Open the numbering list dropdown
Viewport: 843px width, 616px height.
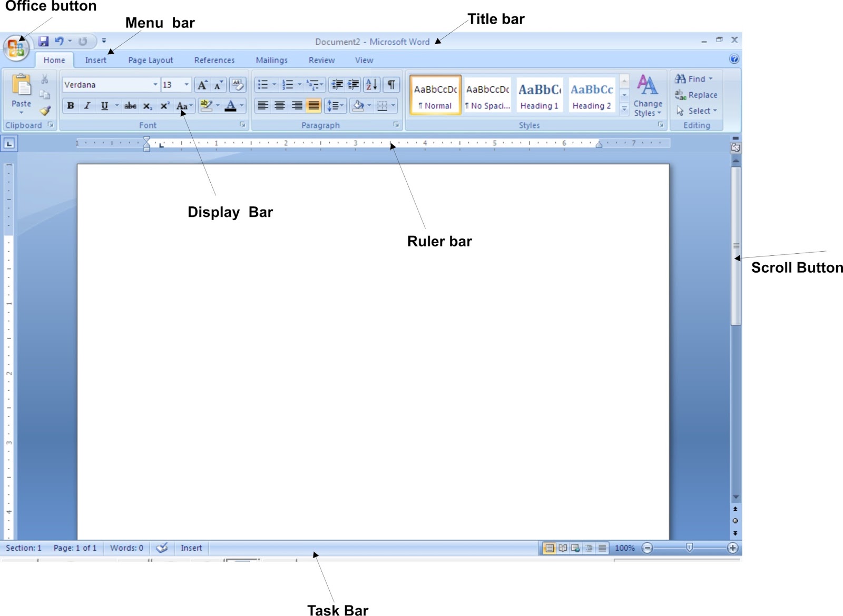coord(299,85)
